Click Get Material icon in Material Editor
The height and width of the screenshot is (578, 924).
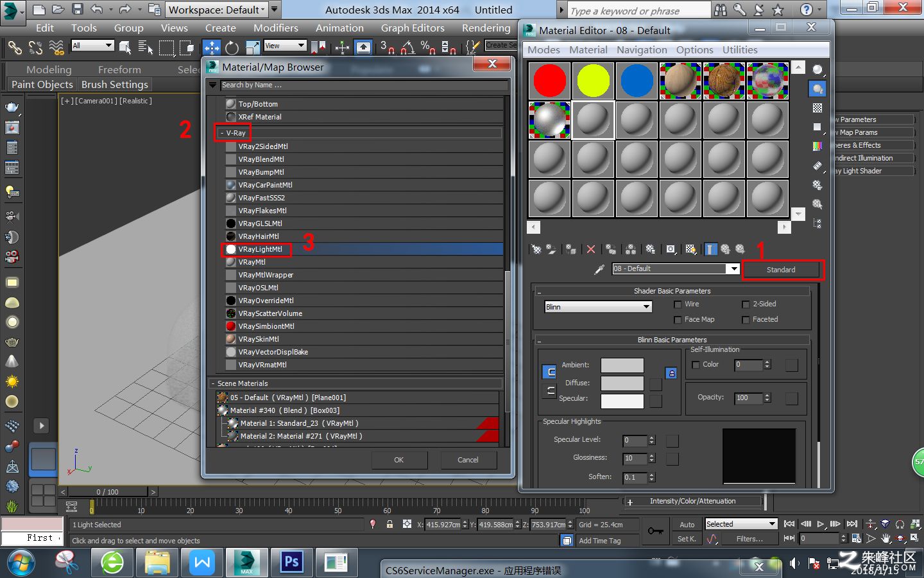point(536,249)
